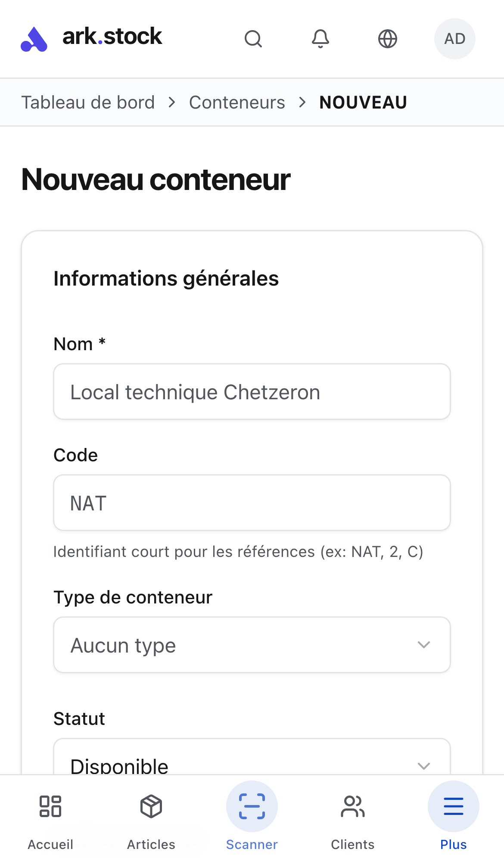Click the AD avatar profile badge
Screen dimensions: 504x858
pyautogui.click(x=454, y=39)
